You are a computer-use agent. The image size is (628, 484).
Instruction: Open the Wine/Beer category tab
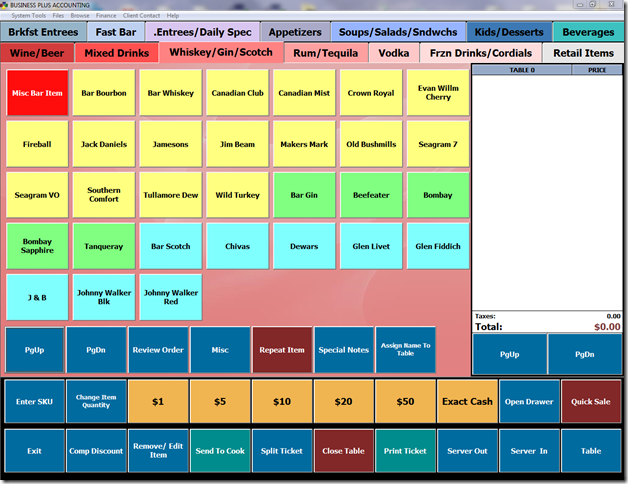coord(37,53)
